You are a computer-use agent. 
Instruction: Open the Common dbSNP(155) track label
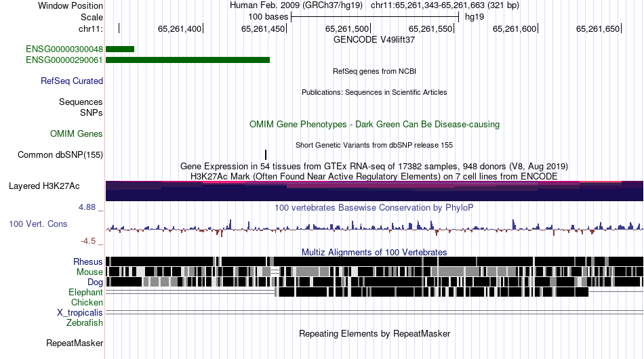point(60,154)
